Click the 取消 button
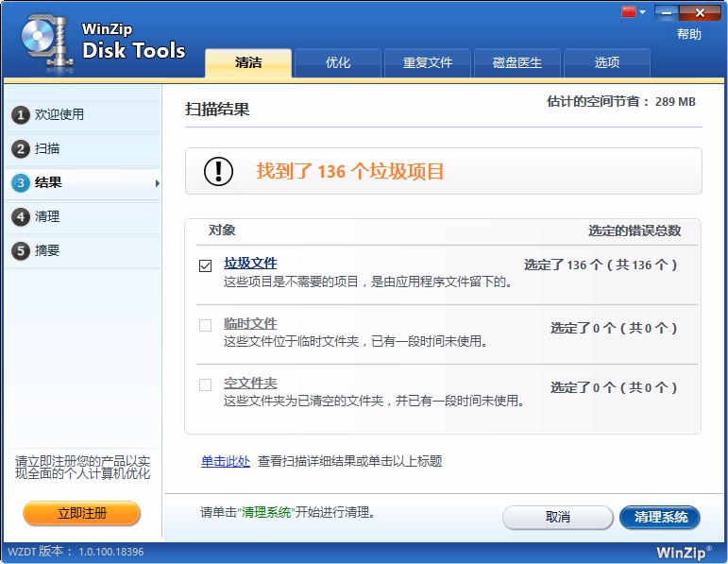 click(558, 517)
